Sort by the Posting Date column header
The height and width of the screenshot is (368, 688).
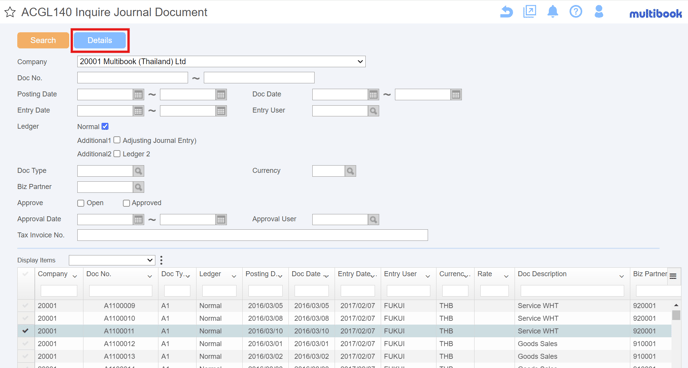(x=261, y=274)
